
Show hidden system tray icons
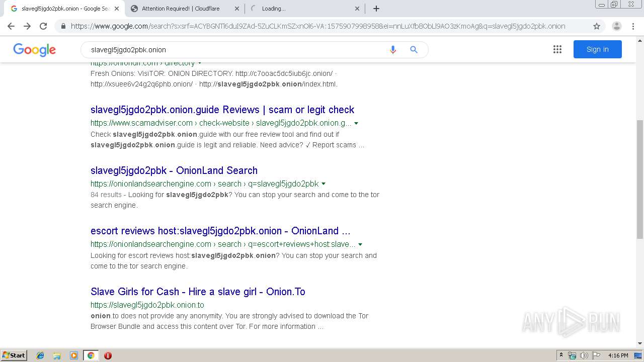561,355
